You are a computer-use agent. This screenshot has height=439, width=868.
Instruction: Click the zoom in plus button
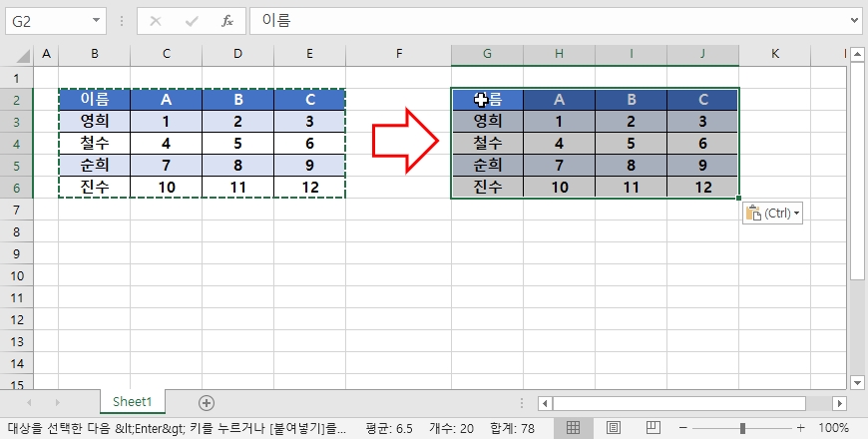pyautogui.click(x=800, y=428)
